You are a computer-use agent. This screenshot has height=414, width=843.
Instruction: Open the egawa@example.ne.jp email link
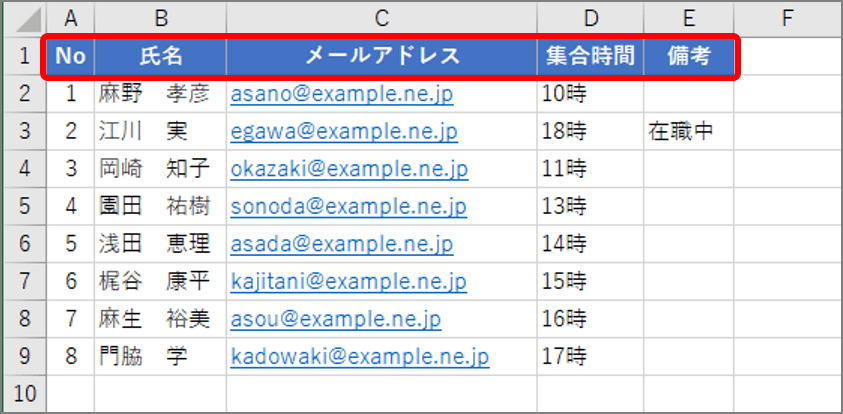[344, 131]
